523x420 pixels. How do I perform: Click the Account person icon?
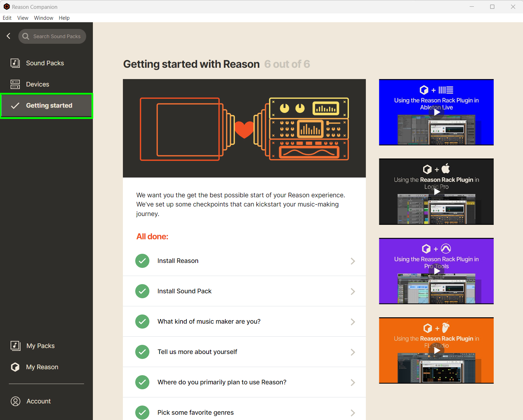(x=16, y=401)
